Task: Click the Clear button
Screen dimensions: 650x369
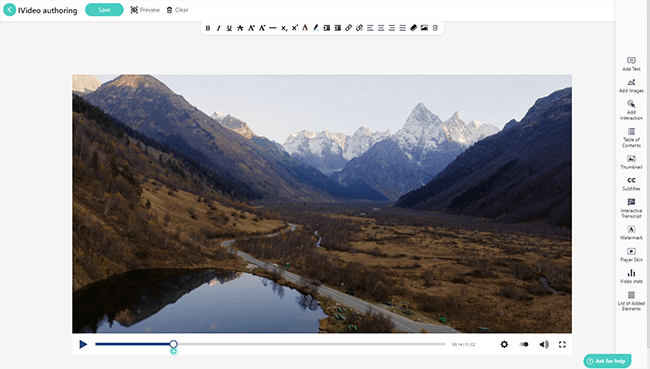Action: [x=177, y=10]
